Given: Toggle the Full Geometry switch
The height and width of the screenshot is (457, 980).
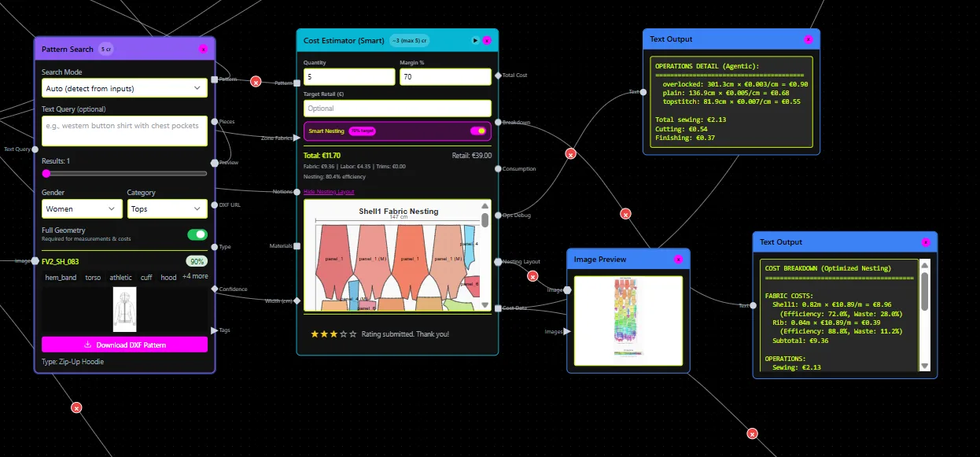Looking at the screenshot, I should click(x=197, y=234).
